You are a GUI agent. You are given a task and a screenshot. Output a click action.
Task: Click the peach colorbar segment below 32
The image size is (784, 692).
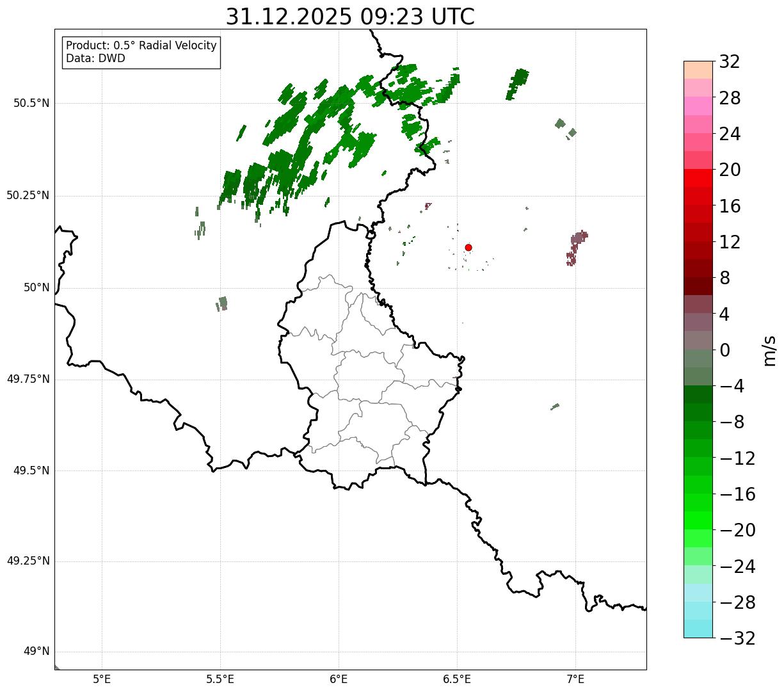[698, 70]
